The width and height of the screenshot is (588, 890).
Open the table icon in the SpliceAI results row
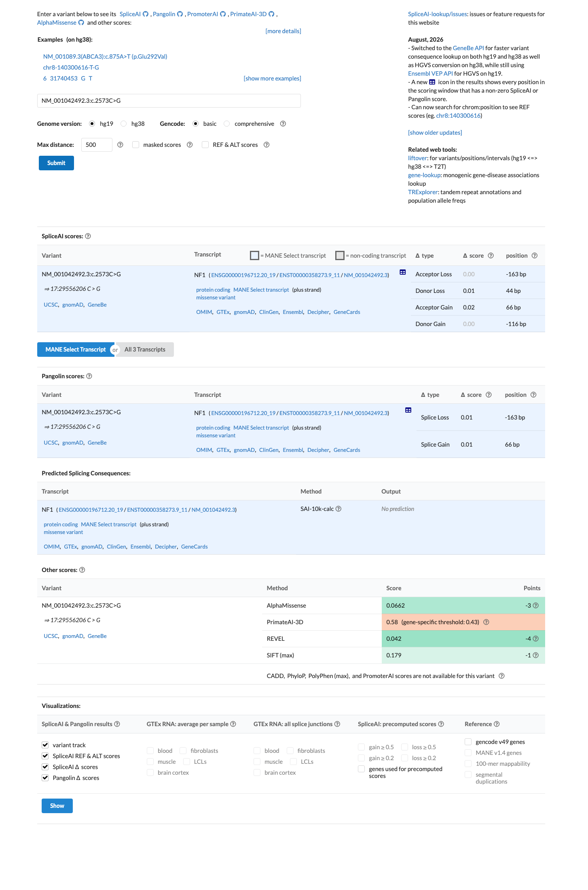403,272
